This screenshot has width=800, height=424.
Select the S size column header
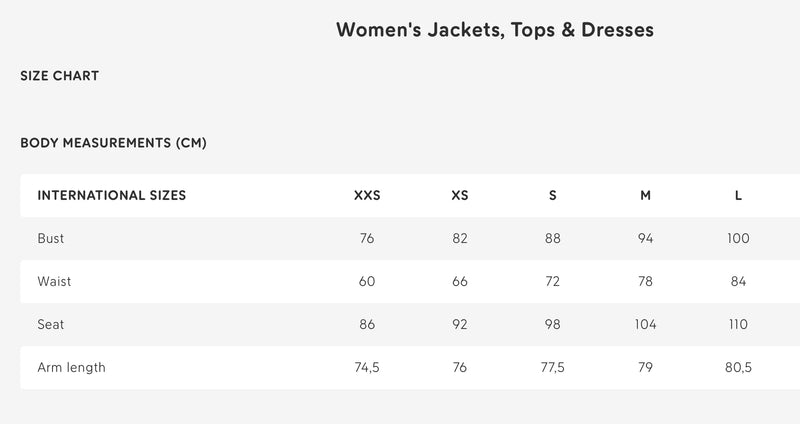[553, 196]
